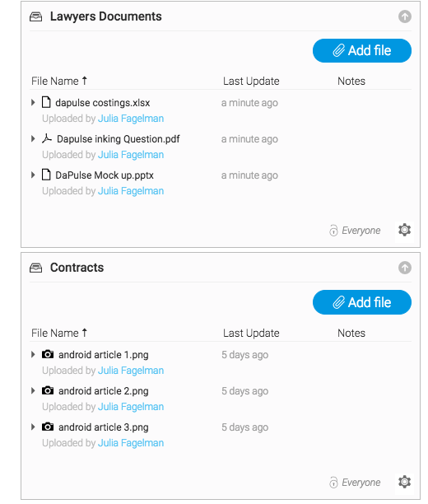This screenshot has height=504, width=428.
Task: Click Notes column header in Lawyers Documents
Action: (351, 81)
